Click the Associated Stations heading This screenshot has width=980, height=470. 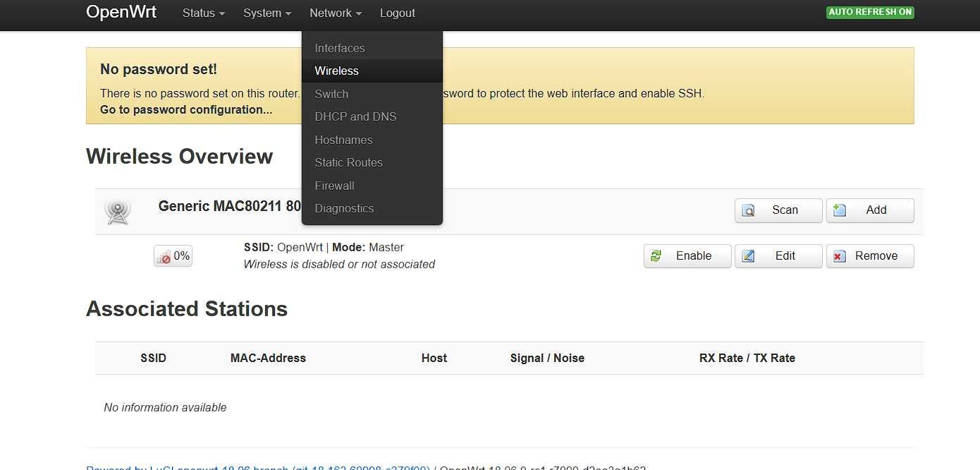tap(187, 309)
